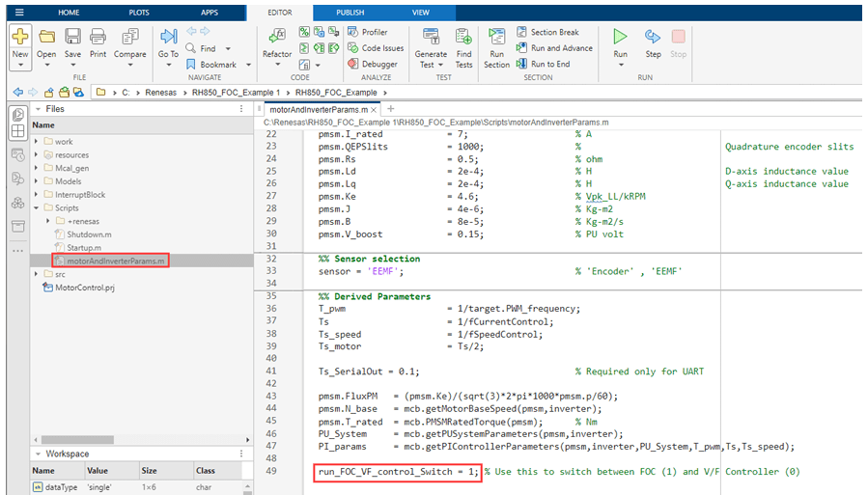Image resolution: width=868 pixels, height=495 pixels.
Task: Collapse the Files panel
Action: 37,109
